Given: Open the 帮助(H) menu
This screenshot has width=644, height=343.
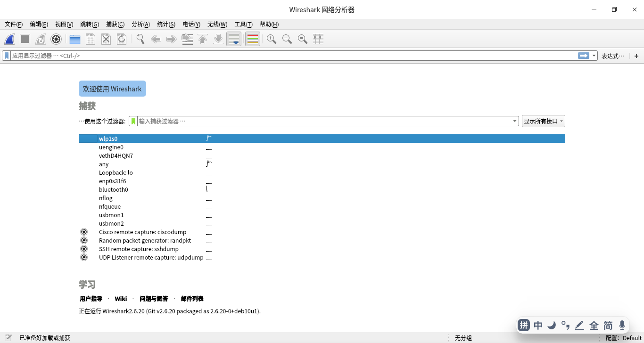Looking at the screenshot, I should 269,24.
